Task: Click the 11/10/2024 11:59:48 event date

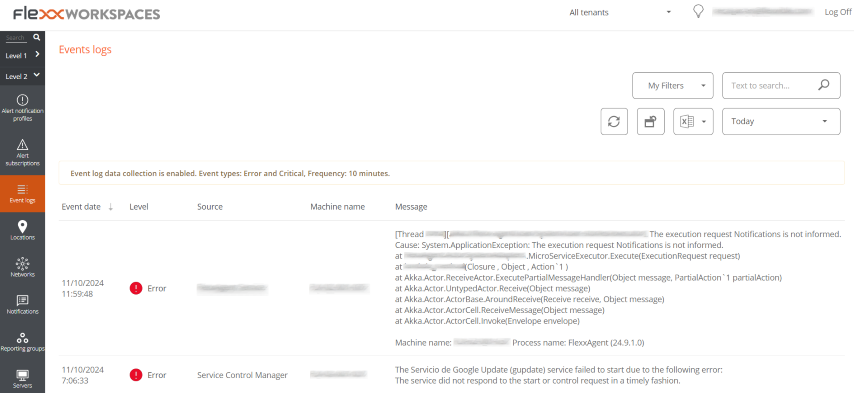Action: 83,288
